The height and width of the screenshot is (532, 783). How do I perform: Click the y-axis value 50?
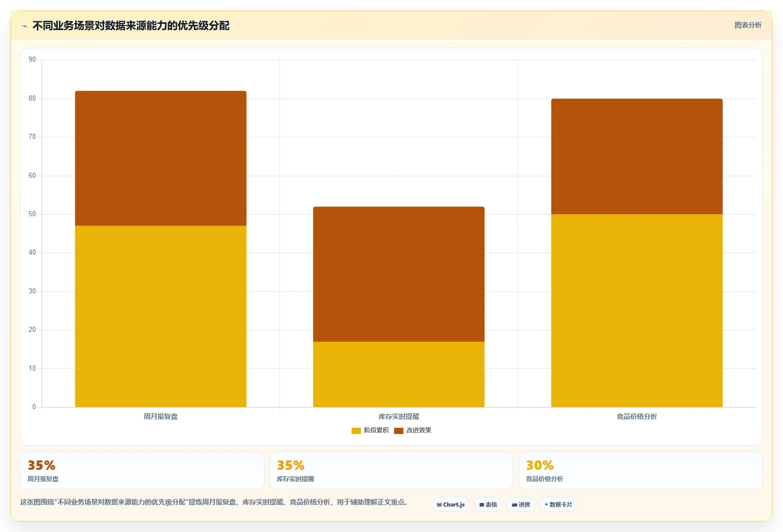tap(32, 214)
